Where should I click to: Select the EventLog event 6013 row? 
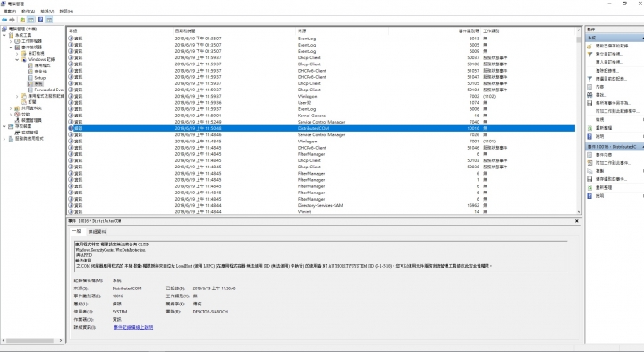321,39
